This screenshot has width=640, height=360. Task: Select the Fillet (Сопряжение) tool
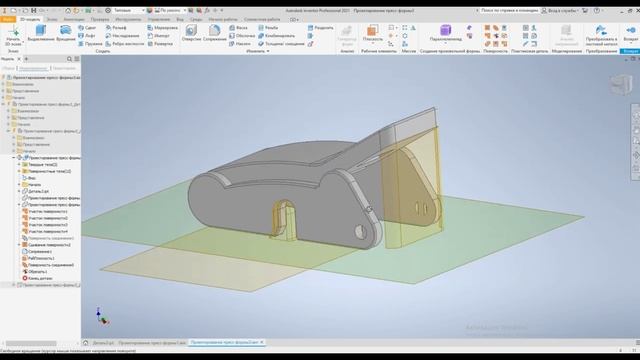point(214,33)
